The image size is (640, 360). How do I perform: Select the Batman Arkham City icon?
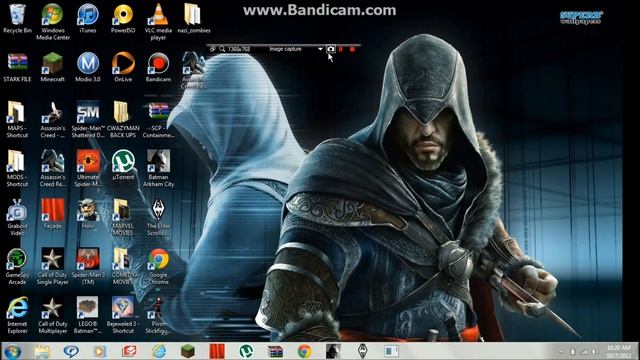click(158, 168)
